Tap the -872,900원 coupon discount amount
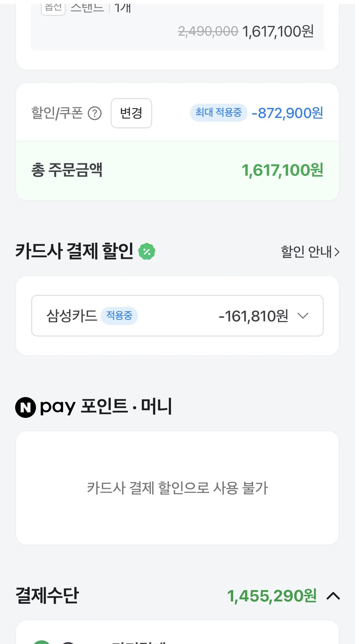The height and width of the screenshot is (644, 355). pos(287,113)
